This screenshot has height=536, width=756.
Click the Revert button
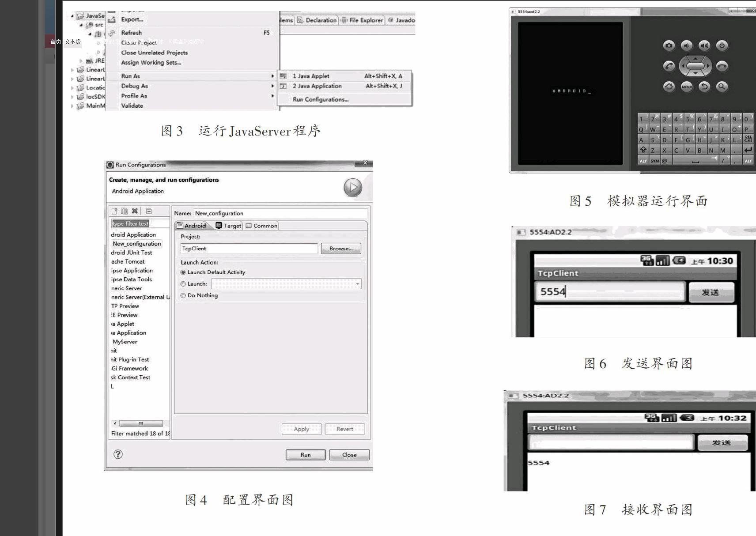[x=345, y=429]
